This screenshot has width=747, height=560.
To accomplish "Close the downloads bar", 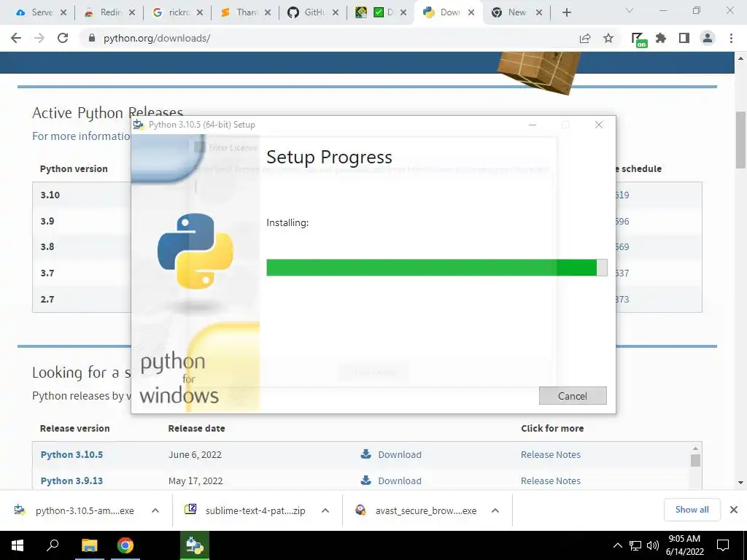I will pyautogui.click(x=734, y=510).
